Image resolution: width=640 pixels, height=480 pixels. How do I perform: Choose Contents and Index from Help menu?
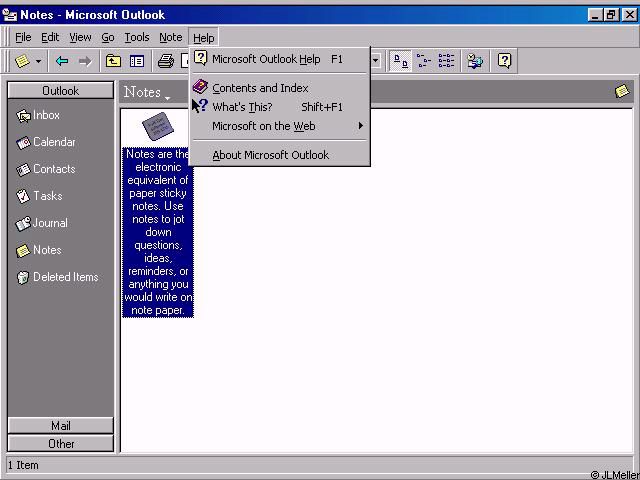pyautogui.click(x=260, y=88)
